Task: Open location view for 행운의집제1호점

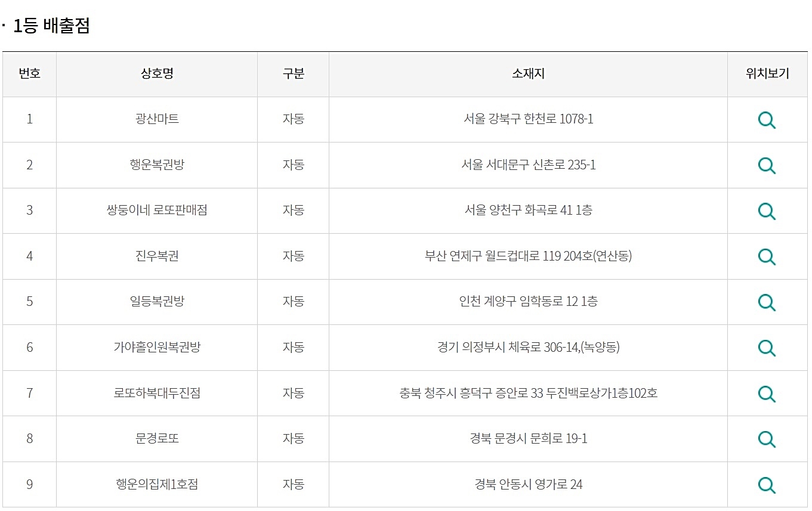Action: 767,485
